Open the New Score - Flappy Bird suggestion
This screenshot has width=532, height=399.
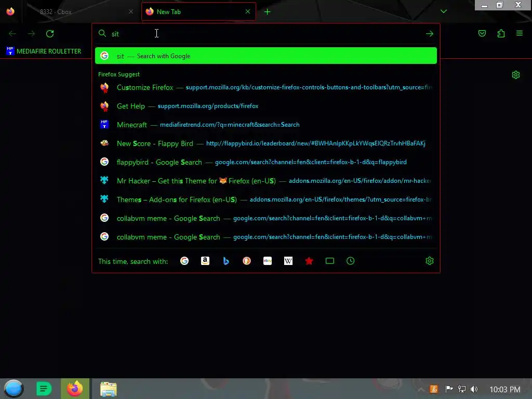coord(266,143)
